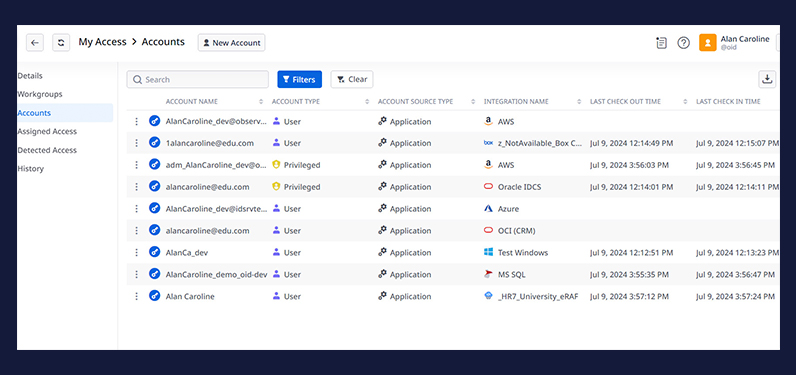
Task: Click My Access breadcrumb link
Action: pos(102,42)
